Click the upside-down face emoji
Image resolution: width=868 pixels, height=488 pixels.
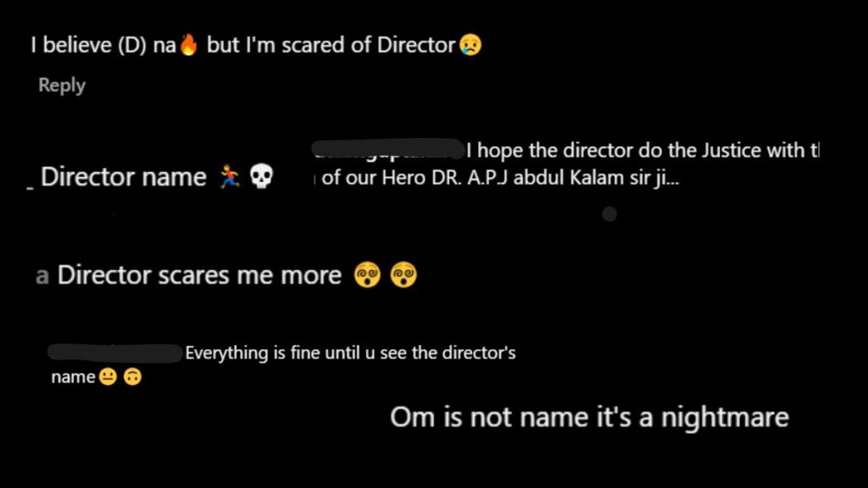tap(133, 377)
